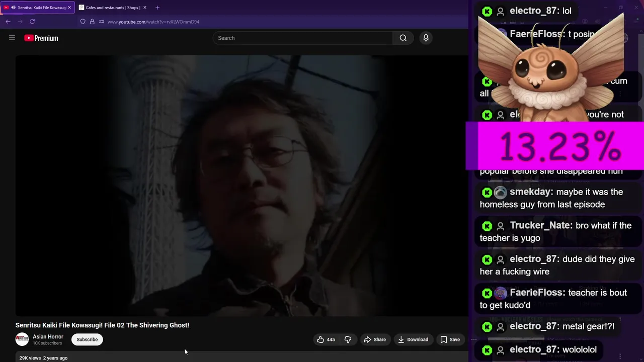Image resolution: width=644 pixels, height=362 pixels.
Task: Click the badge beside 'metal gear!?!' message
Action: (487, 327)
